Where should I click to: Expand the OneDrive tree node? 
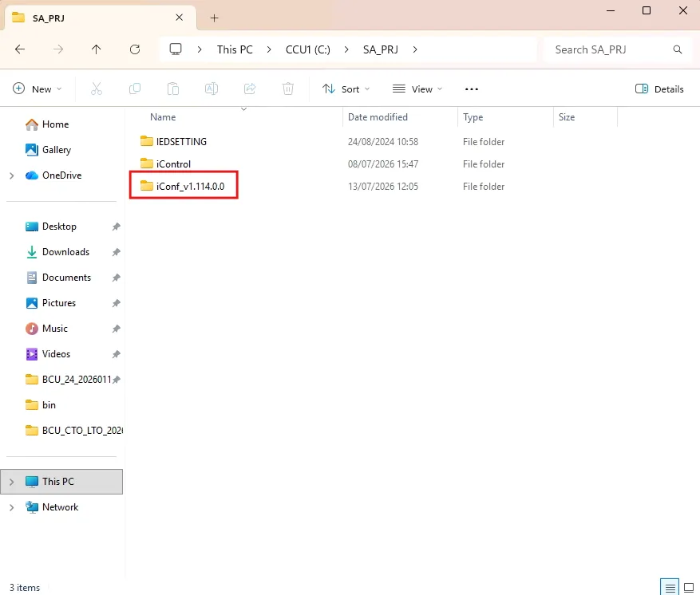[x=12, y=175]
